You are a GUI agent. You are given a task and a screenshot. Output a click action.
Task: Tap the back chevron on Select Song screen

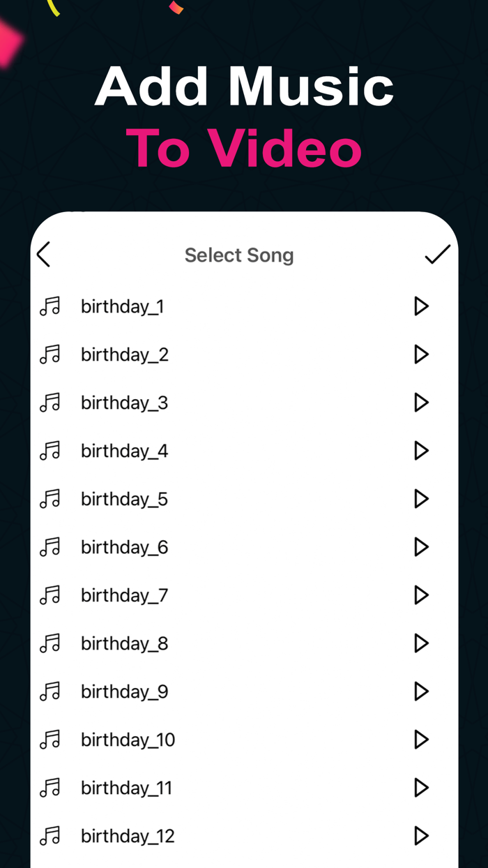43,254
